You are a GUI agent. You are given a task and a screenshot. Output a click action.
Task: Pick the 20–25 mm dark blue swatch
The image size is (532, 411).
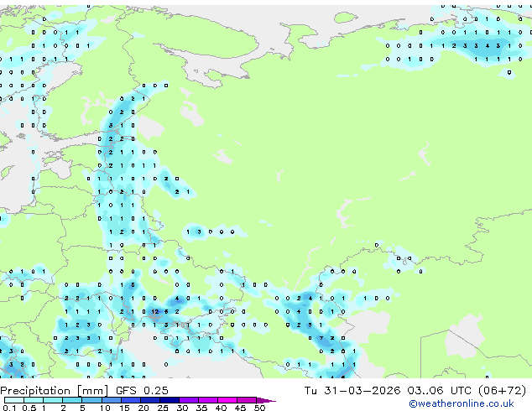(x=149, y=400)
